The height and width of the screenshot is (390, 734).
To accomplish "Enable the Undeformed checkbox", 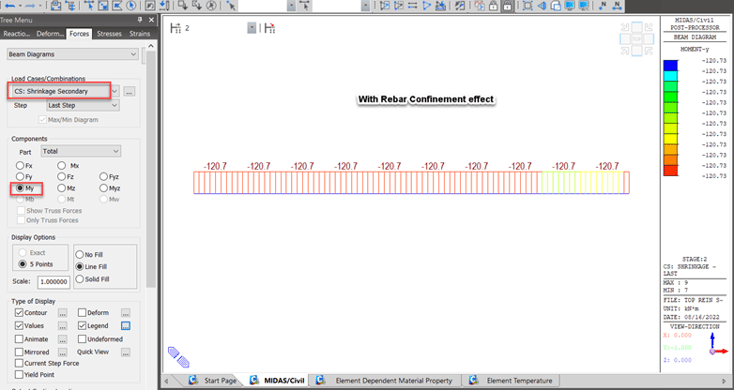I will tap(82, 339).
